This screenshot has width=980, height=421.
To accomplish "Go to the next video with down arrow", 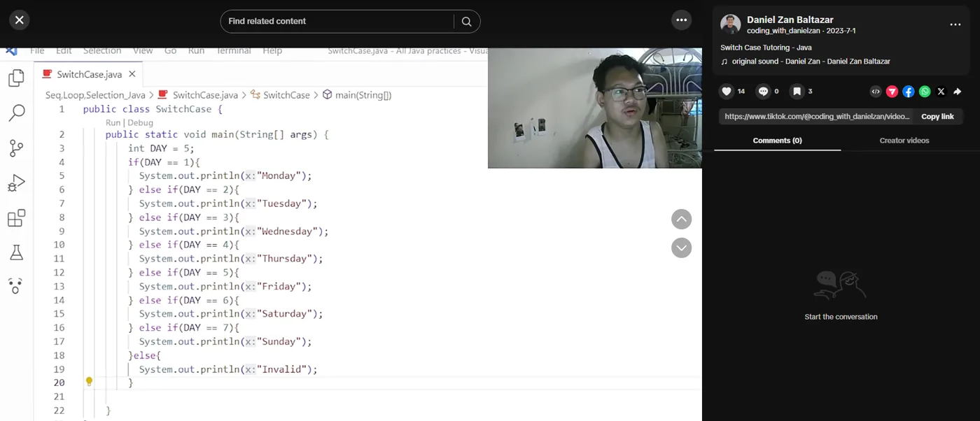I will coord(681,248).
